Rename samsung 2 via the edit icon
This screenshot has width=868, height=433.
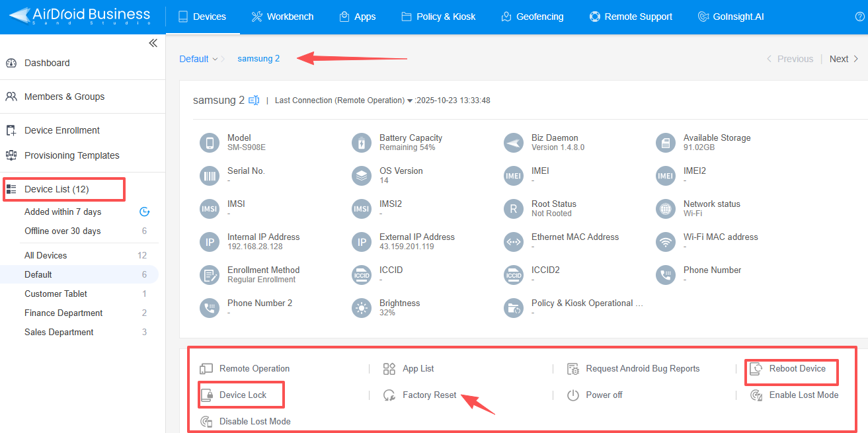pos(254,100)
